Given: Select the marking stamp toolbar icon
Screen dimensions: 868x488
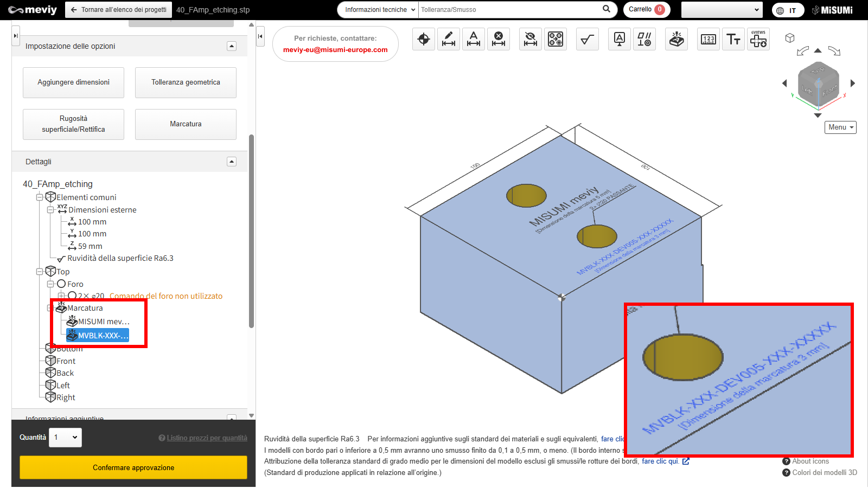Looking at the screenshot, I should click(676, 39).
